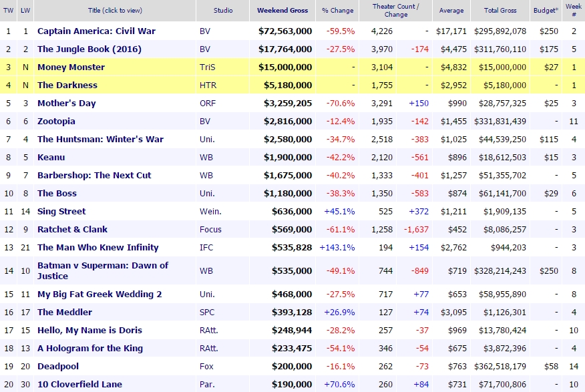The height and width of the screenshot is (392, 585).
Task: Click the Par. studio for 10 Cloverfield Lane
Action: 207,384
